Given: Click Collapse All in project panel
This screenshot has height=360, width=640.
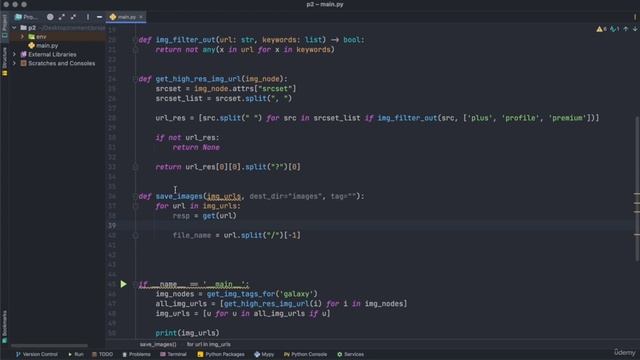Looking at the screenshot, I should click(73, 17).
